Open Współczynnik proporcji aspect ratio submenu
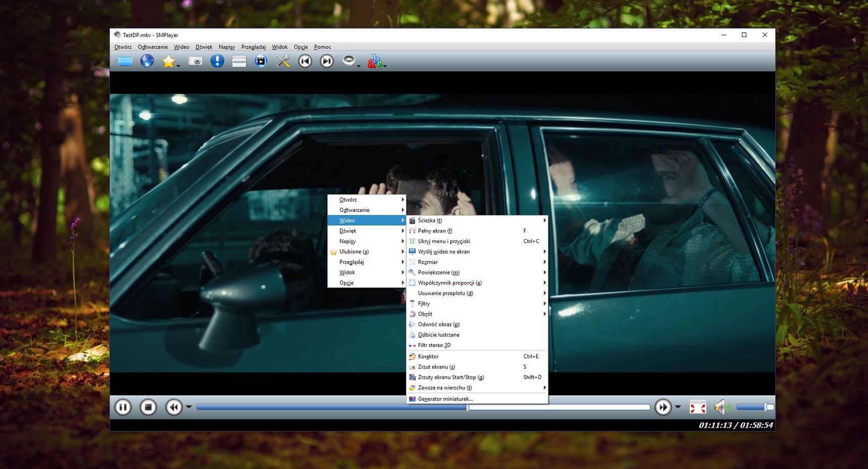This screenshot has width=868, height=469. pos(477,283)
